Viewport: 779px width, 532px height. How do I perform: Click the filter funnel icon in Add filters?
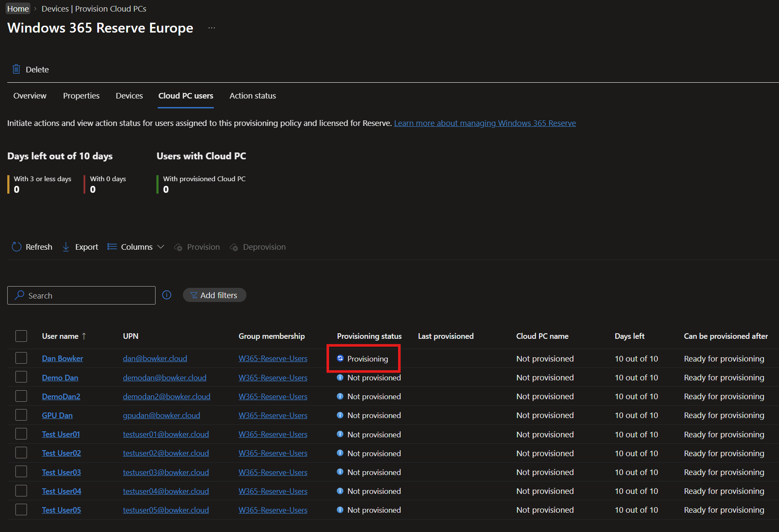194,295
